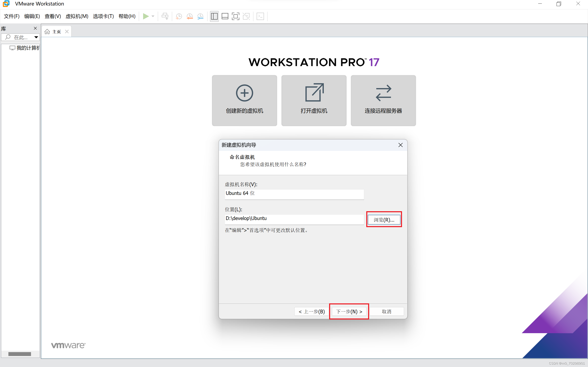Toggle the library sidebar view icon
Image resolution: width=588 pixels, height=367 pixels.
pos(214,16)
